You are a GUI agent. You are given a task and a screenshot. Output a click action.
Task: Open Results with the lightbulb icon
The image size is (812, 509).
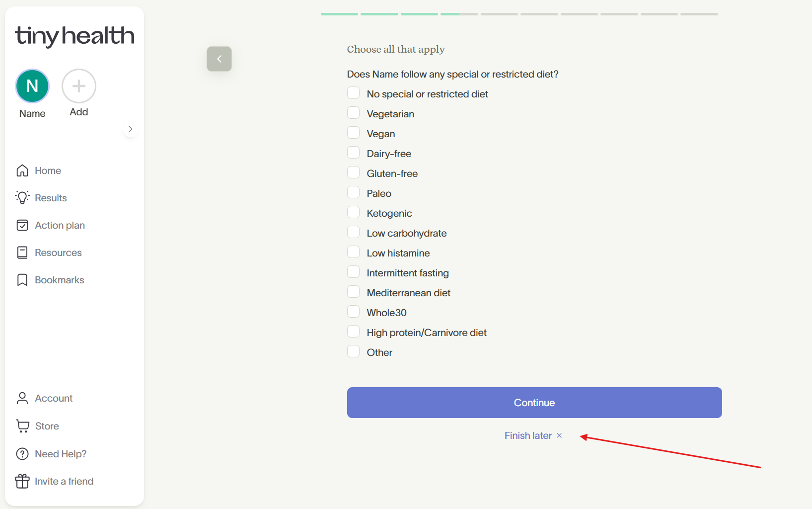22,198
